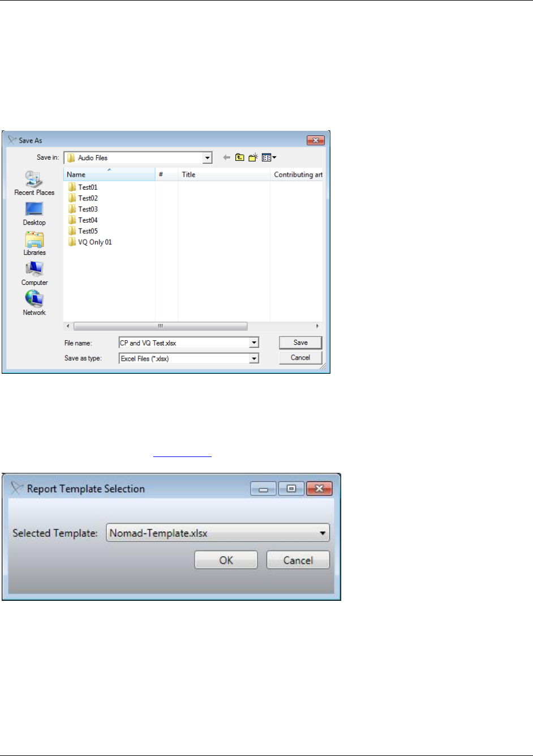
Task: Create a new folder in Audio Files
Action: tap(253, 157)
